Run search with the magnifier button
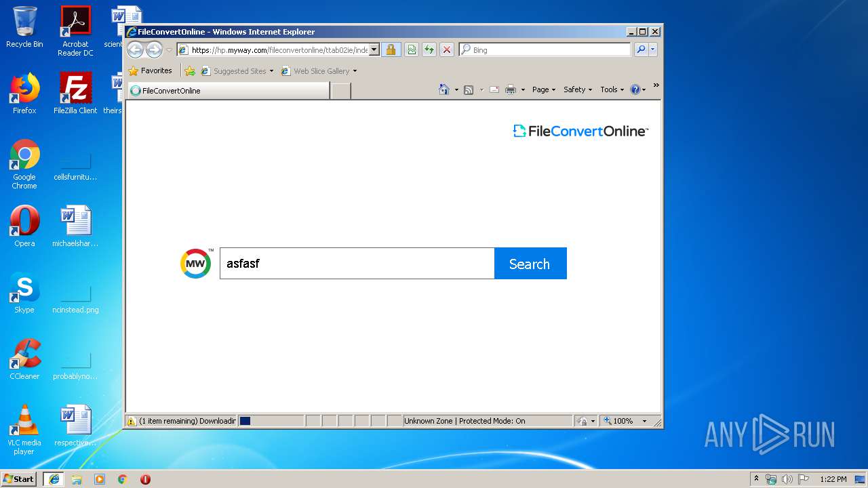This screenshot has width=868, height=488. [641, 49]
